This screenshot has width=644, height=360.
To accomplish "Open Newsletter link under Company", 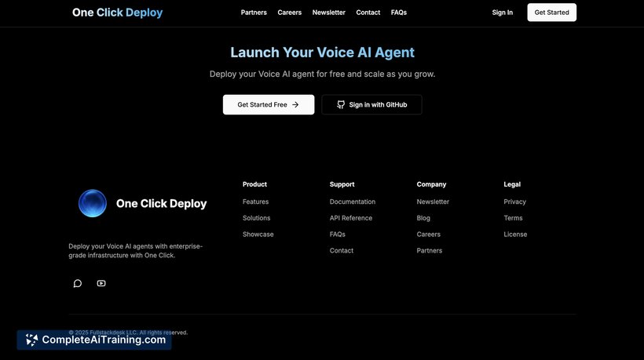I will [433, 202].
